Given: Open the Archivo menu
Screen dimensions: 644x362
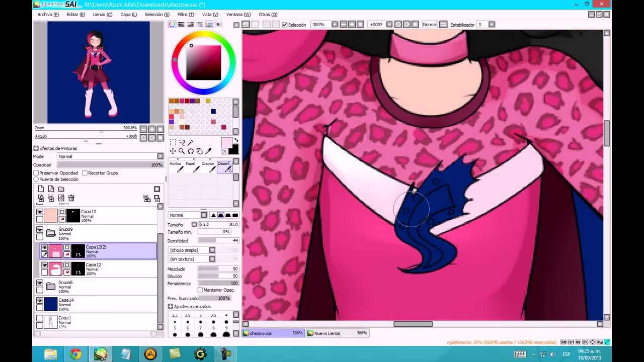Looking at the screenshot, I should 48,15.
